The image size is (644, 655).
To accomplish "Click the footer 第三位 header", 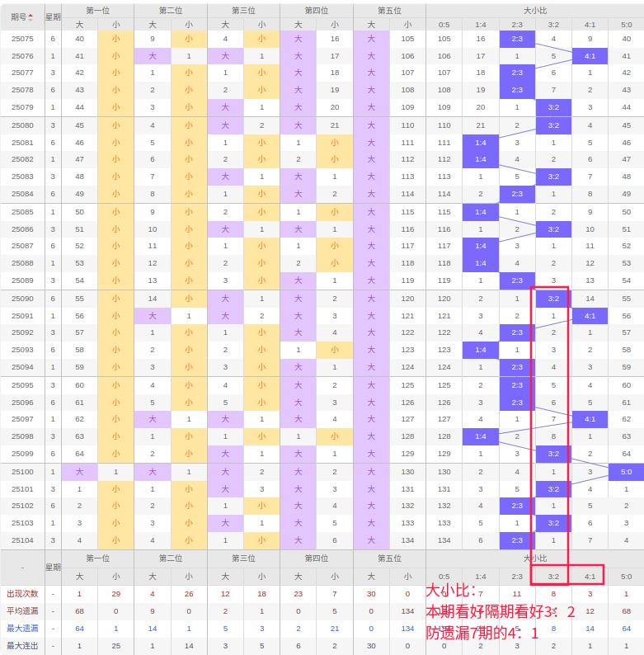I will click(243, 558).
